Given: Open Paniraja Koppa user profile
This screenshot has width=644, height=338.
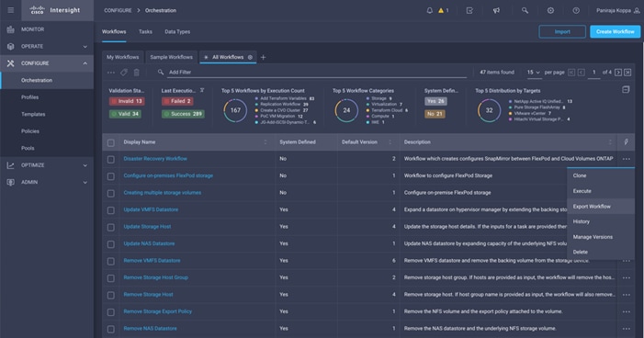Looking at the screenshot, I should (x=618, y=11).
